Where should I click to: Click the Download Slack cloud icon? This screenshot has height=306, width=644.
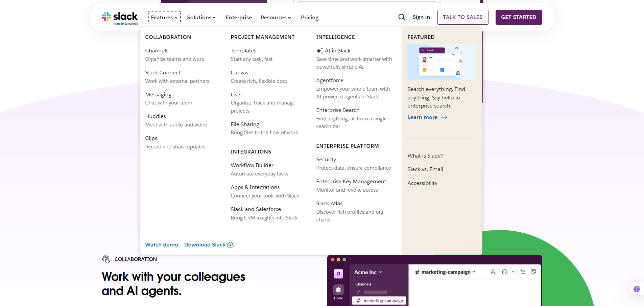[x=230, y=245]
